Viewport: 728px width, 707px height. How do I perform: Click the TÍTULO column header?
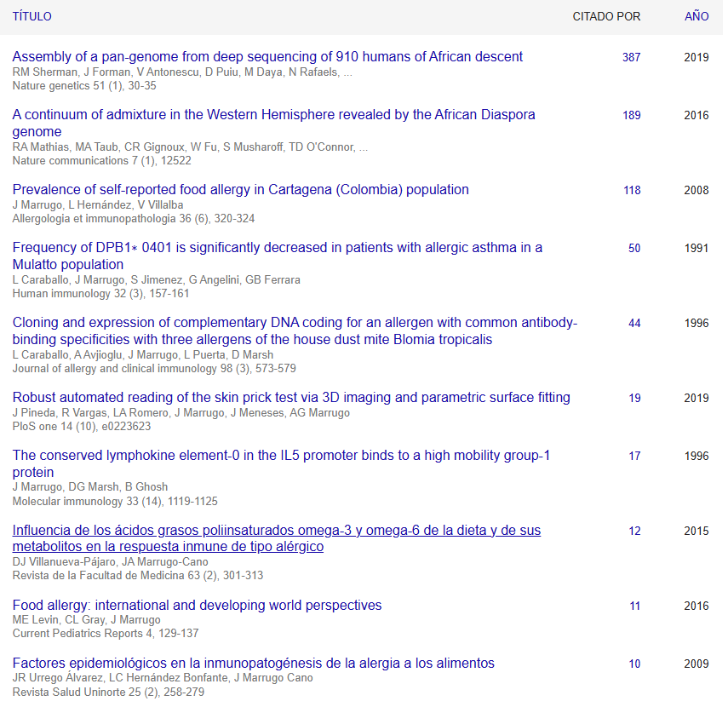[x=32, y=16]
